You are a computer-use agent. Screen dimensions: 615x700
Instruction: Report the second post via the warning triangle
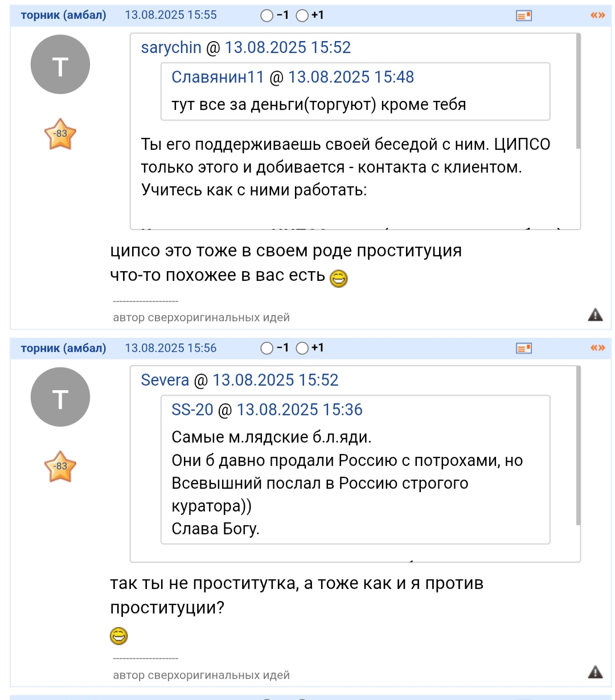(x=595, y=672)
